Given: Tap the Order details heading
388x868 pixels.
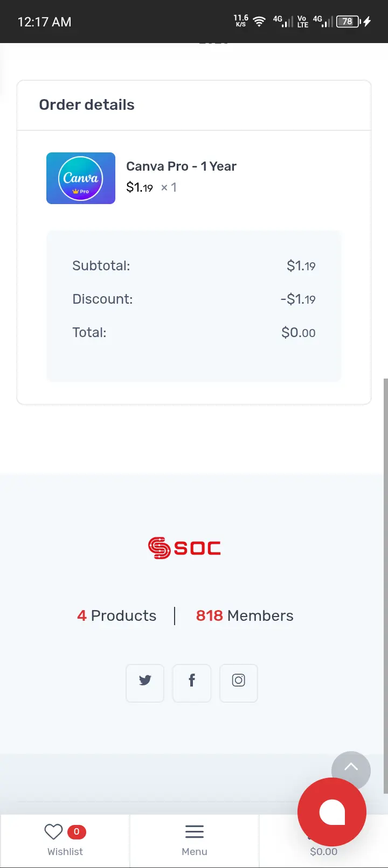Looking at the screenshot, I should point(87,105).
